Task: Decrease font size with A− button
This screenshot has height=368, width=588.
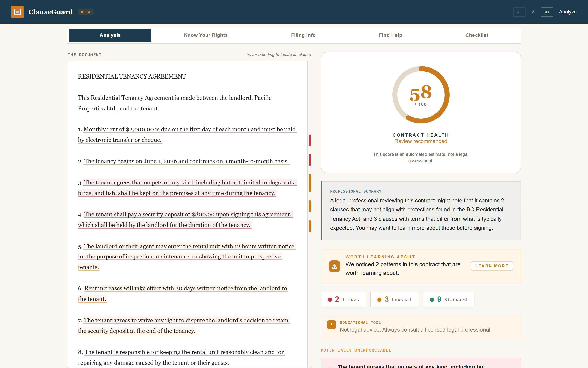Action: coord(519,12)
